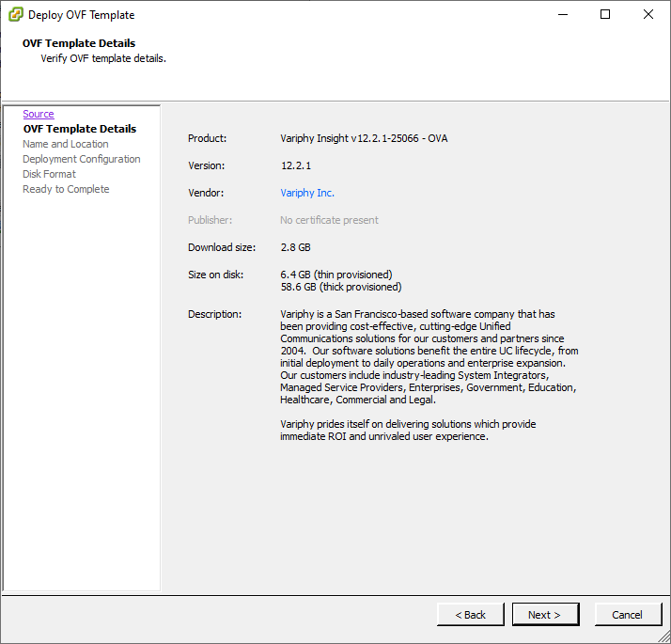Click the 'Description:' label
This screenshot has height=644, width=671.
214,314
